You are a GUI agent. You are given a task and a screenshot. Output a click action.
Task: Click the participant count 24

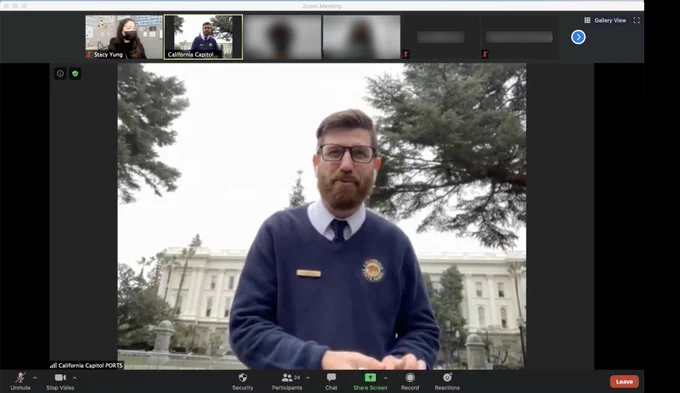(x=297, y=378)
